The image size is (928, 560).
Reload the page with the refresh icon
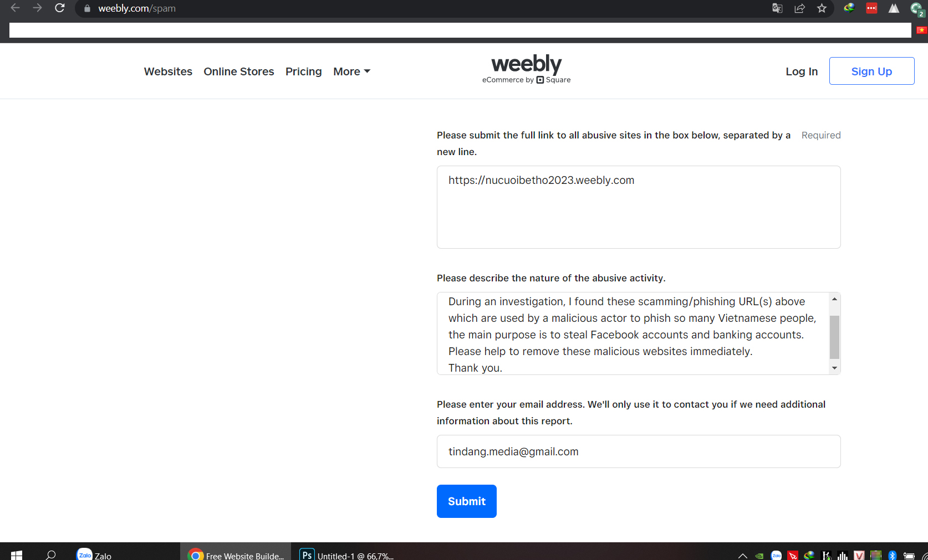pyautogui.click(x=60, y=8)
